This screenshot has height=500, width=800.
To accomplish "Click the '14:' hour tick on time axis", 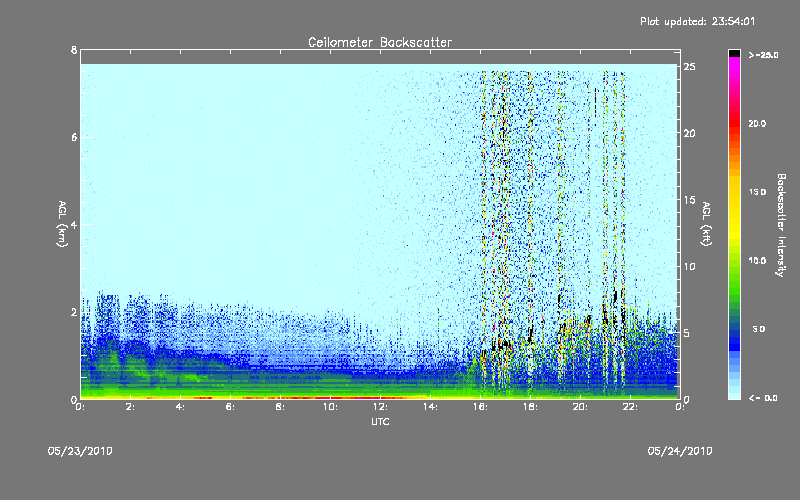I will (430, 407).
